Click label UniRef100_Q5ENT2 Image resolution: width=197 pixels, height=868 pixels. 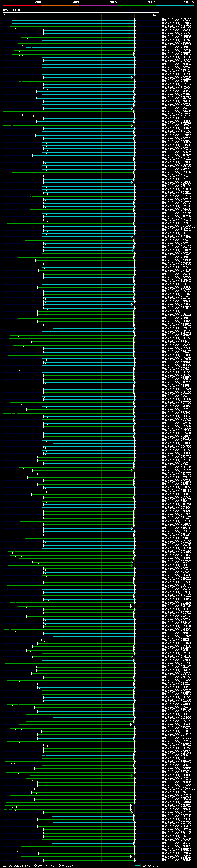click(x=177, y=81)
